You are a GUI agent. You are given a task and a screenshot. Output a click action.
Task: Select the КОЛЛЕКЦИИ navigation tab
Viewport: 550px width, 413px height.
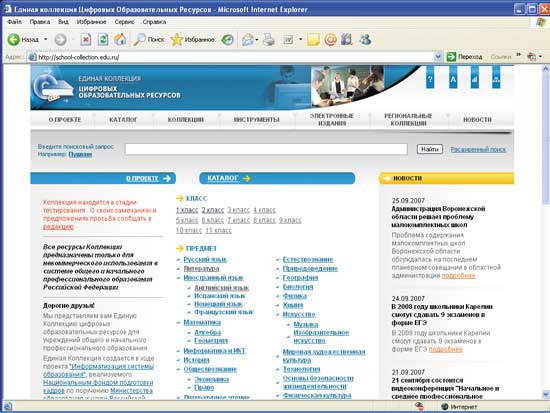186,120
